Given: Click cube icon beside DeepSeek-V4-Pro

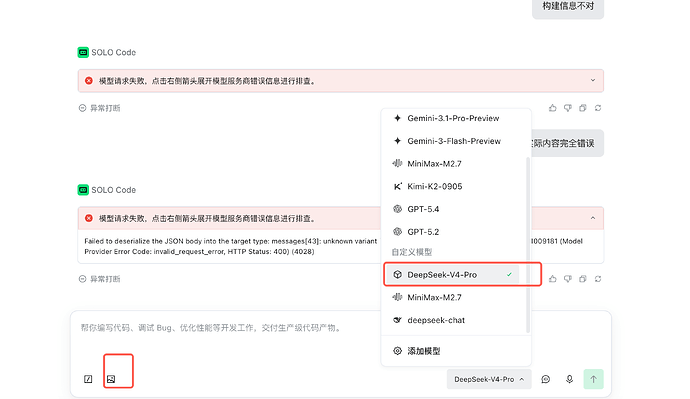Looking at the screenshot, I should 397,275.
